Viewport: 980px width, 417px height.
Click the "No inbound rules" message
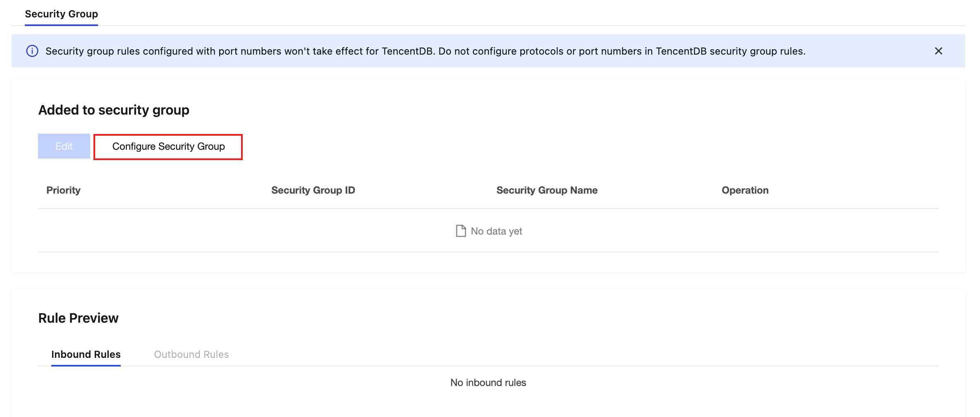(488, 383)
